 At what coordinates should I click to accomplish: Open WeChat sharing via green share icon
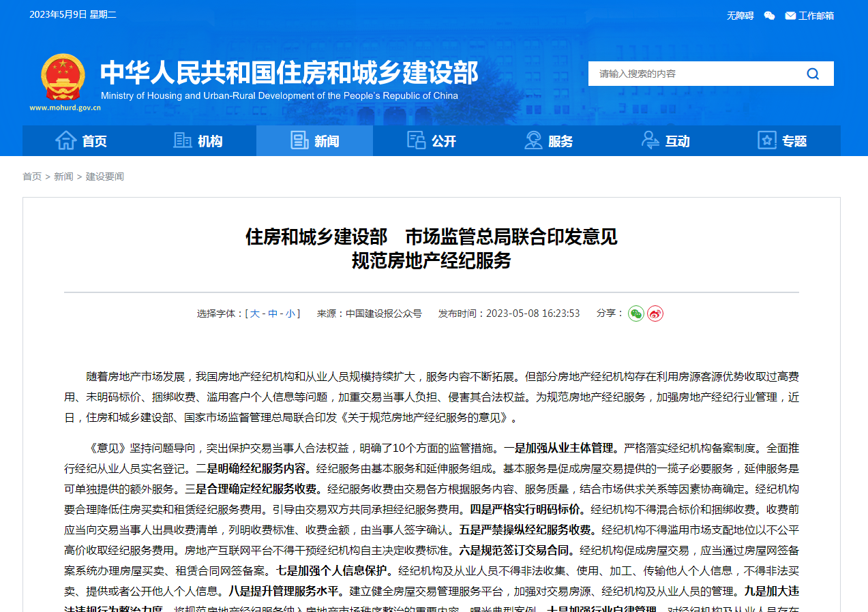tap(635, 314)
